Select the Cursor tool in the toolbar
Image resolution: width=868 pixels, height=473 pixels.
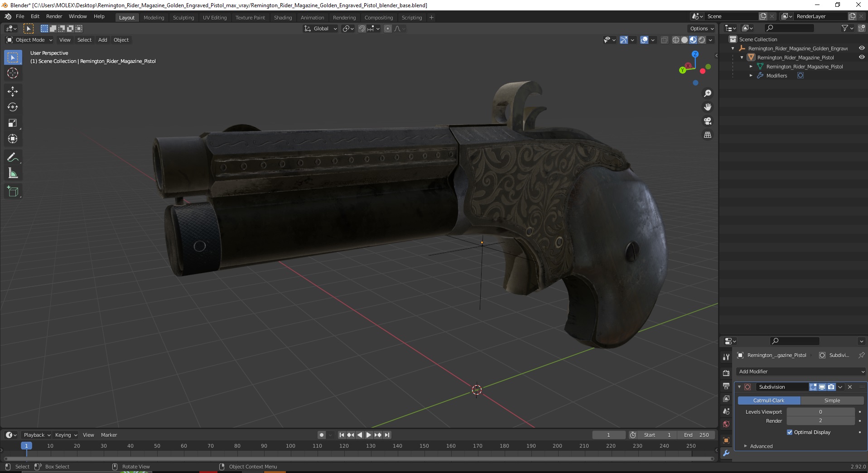click(x=13, y=73)
